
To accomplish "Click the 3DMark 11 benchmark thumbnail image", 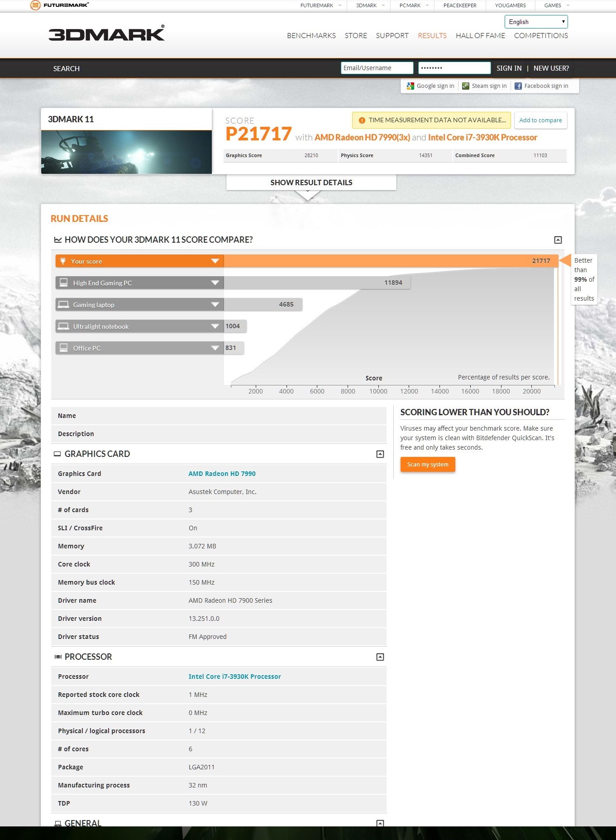I will click(x=126, y=152).
